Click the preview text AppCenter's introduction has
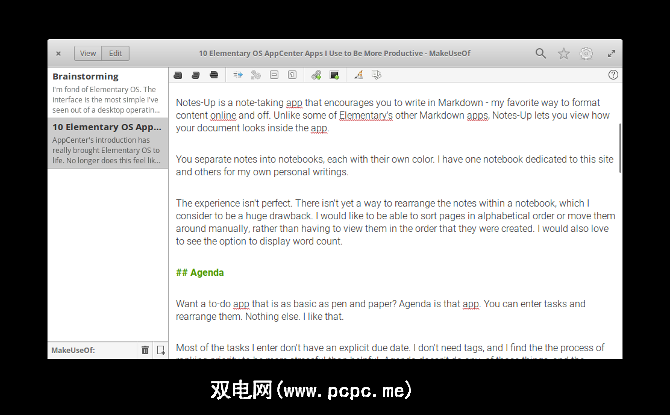Image resolution: width=670 pixels, height=415 pixels. pos(106,150)
